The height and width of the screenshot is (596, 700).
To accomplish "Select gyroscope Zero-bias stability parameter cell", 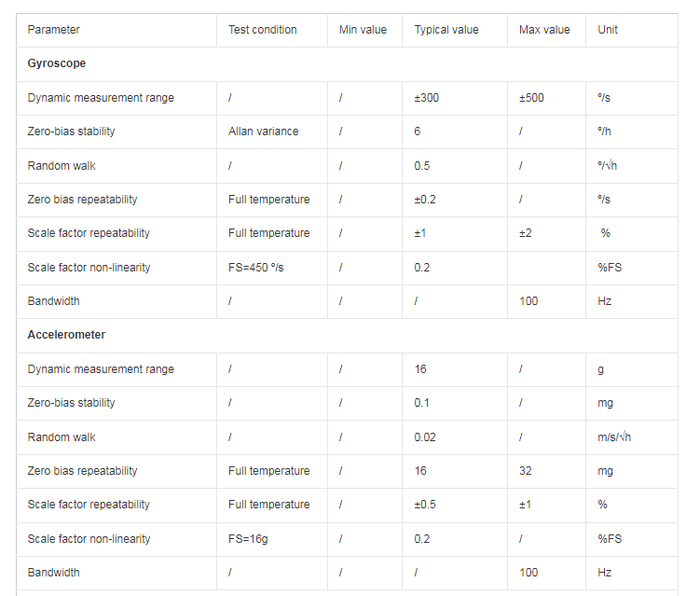I will click(117, 132).
